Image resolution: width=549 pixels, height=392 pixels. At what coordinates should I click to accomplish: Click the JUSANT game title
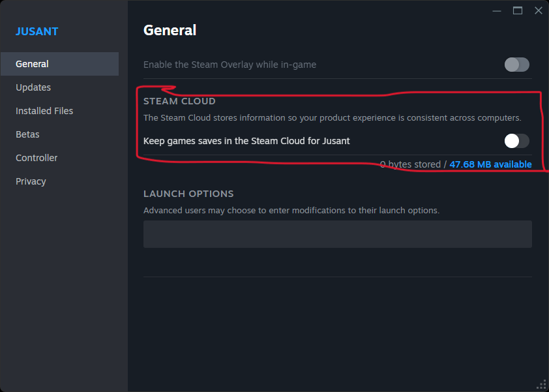click(x=37, y=31)
